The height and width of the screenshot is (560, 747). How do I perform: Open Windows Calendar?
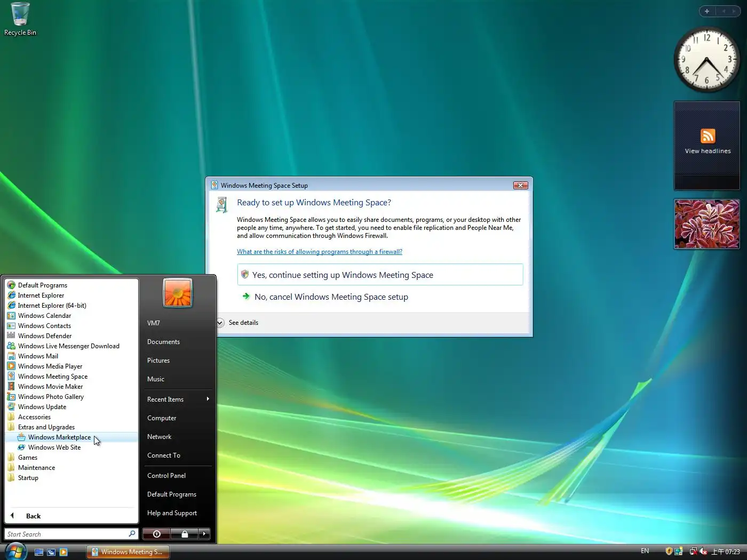pyautogui.click(x=71, y=316)
